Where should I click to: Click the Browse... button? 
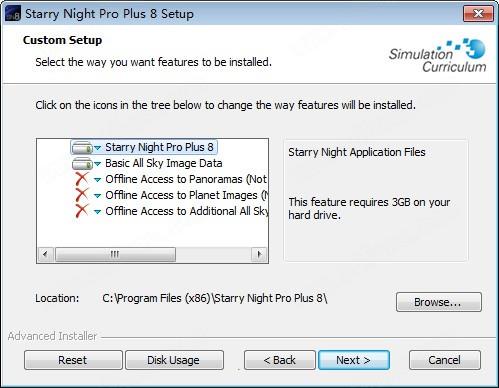pos(439,302)
